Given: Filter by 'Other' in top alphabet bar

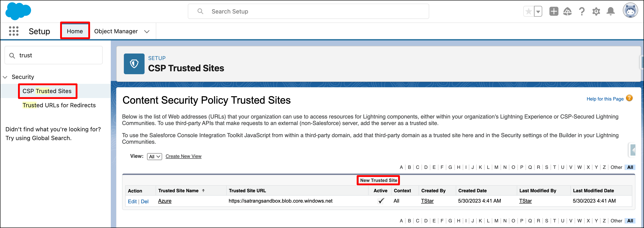Looking at the screenshot, I should tap(616, 167).
